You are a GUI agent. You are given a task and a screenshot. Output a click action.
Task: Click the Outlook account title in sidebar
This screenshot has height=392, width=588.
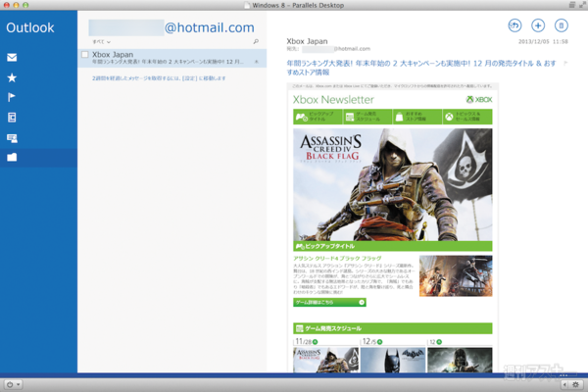coord(30,27)
